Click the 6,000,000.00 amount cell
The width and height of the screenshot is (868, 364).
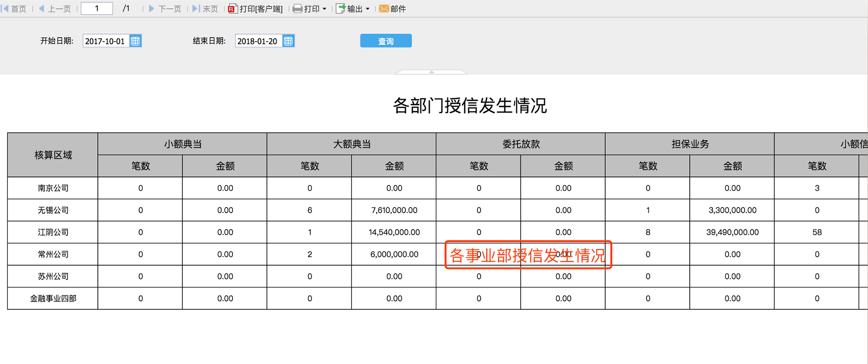pos(394,254)
